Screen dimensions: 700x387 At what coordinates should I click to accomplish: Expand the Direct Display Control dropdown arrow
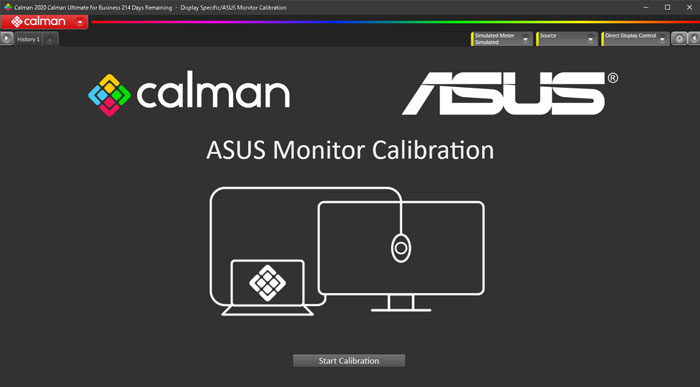662,39
